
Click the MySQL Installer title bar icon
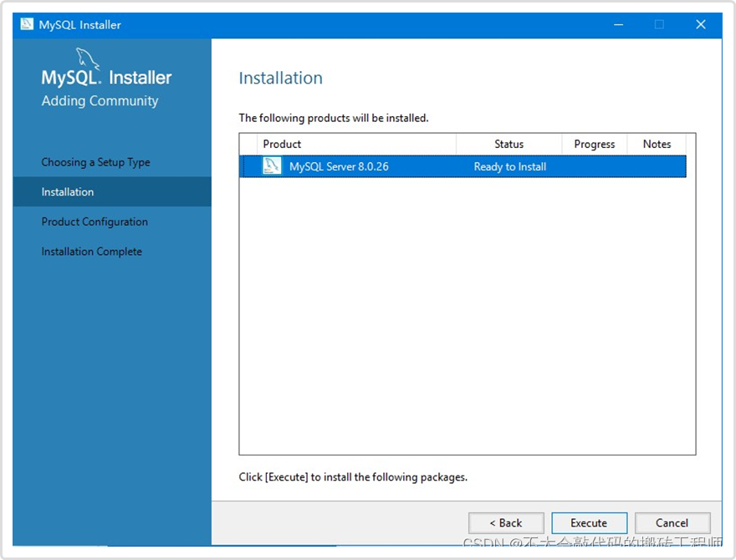tap(28, 24)
